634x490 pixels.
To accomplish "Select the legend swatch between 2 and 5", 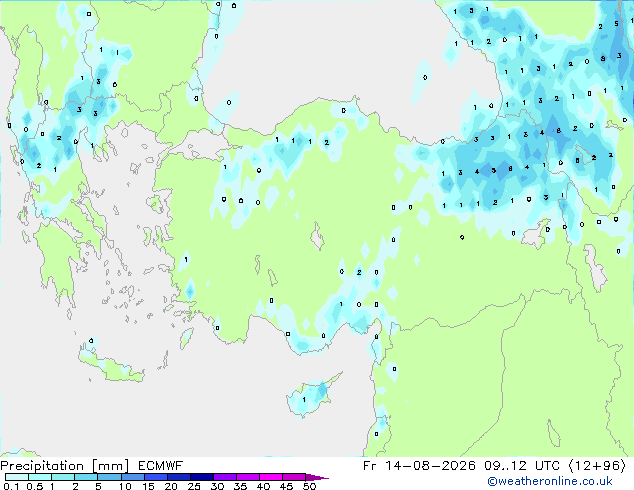I will 86,477.
